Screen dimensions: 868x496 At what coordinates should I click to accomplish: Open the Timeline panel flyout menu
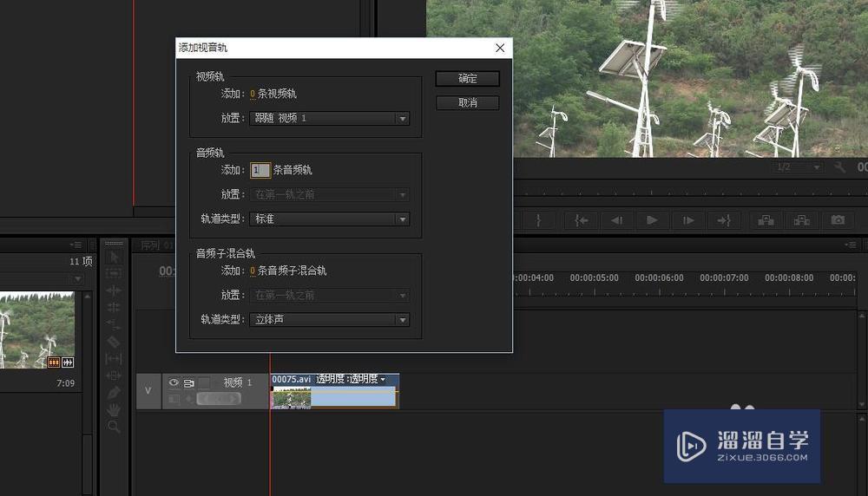point(851,245)
